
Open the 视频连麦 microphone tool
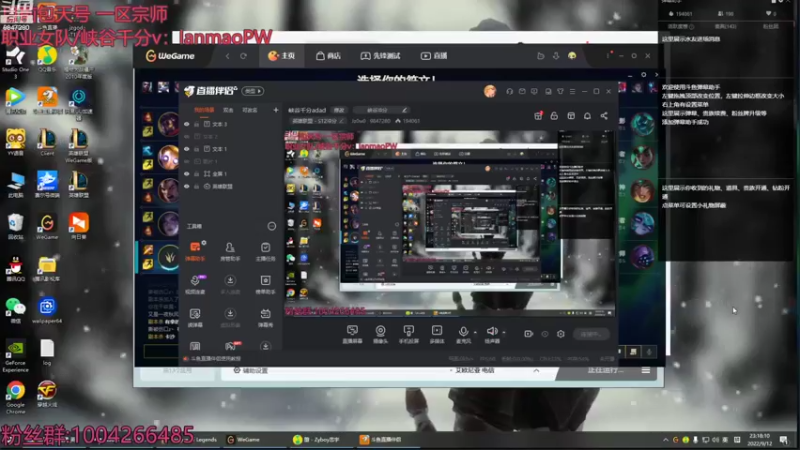pyautogui.click(x=195, y=284)
